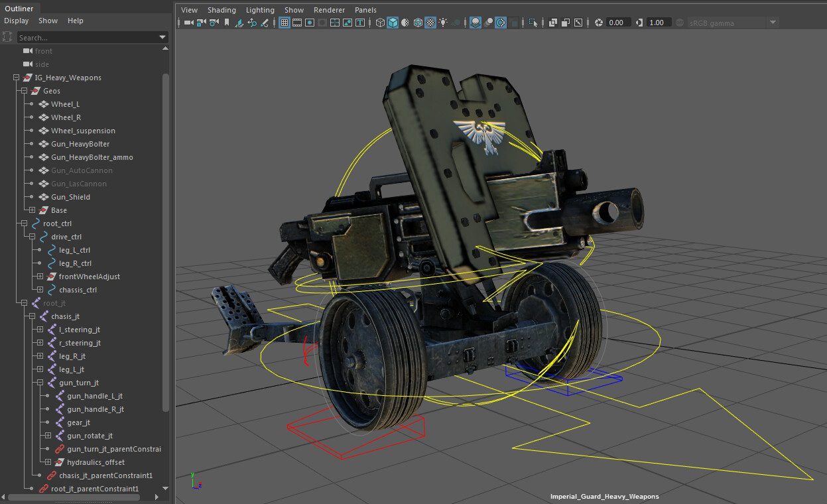Activate wireframe display mode icon
The width and height of the screenshot is (827, 504).
pyautogui.click(x=381, y=22)
